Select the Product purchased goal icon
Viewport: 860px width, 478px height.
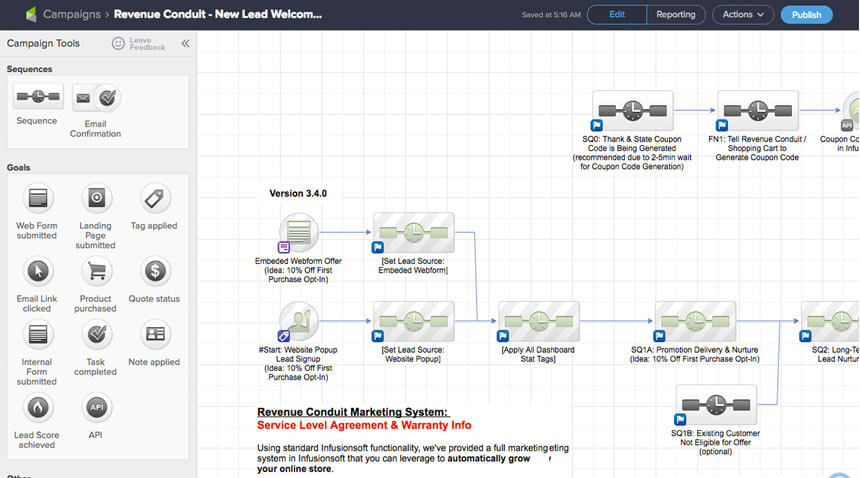tap(97, 271)
